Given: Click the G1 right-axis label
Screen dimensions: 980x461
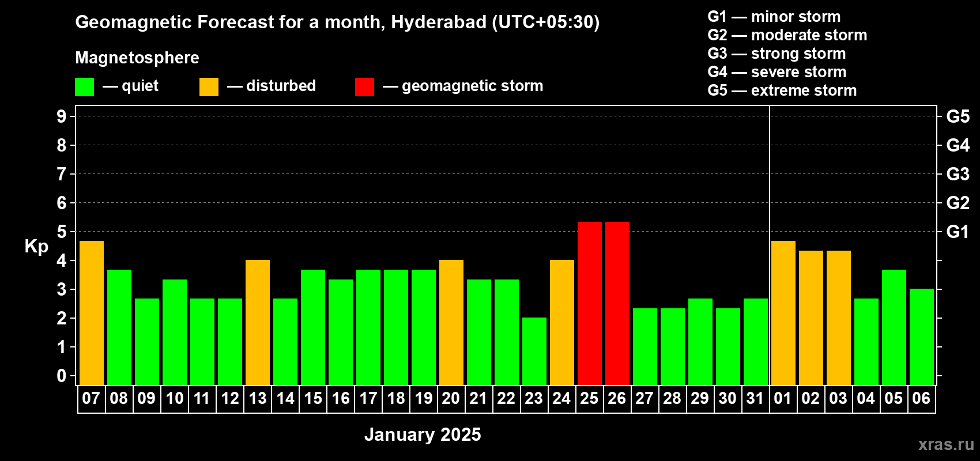Looking at the screenshot, I should point(958,232).
